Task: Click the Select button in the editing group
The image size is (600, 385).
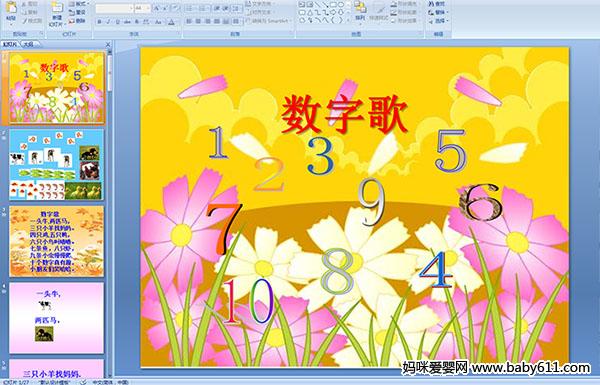Action: pos(437,21)
